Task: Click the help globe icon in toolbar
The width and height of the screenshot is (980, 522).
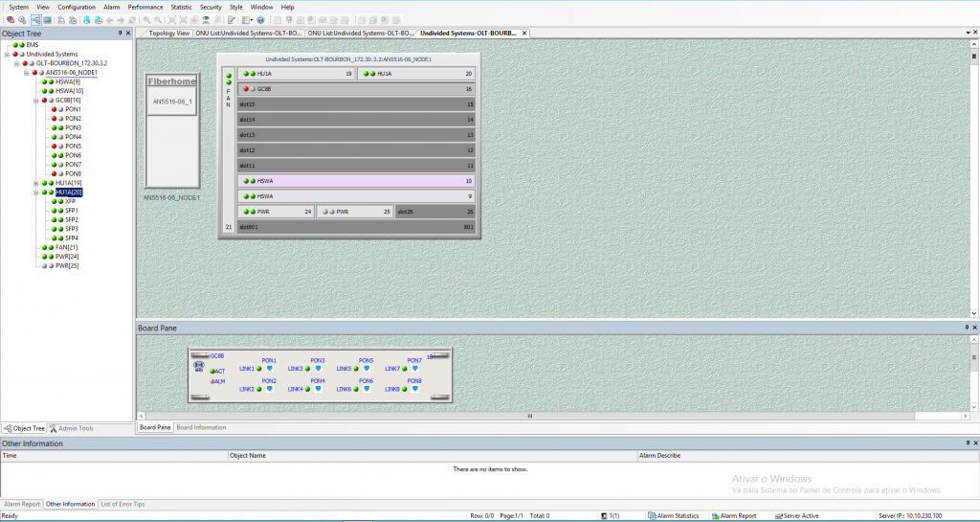Action: click(260, 19)
